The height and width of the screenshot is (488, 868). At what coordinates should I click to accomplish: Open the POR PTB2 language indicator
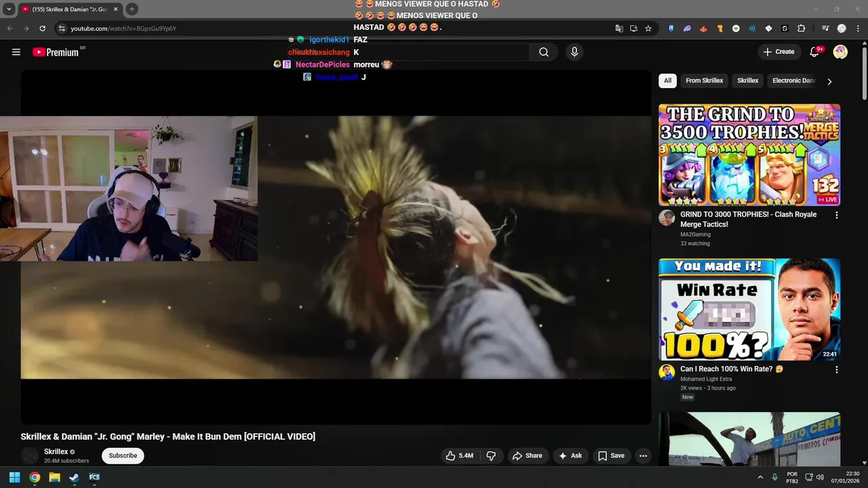tap(792, 477)
